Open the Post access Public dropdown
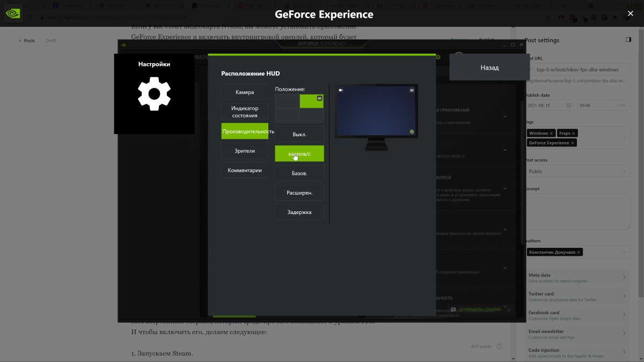 [577, 171]
